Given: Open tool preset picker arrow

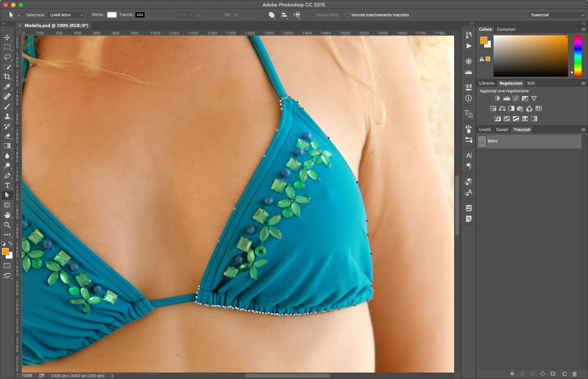Looking at the screenshot, I should [x=19, y=15].
